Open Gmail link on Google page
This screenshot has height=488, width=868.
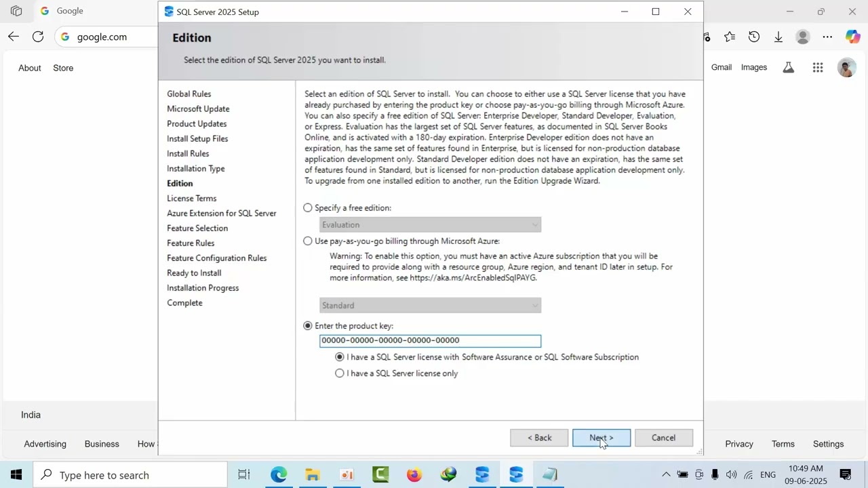(x=722, y=67)
